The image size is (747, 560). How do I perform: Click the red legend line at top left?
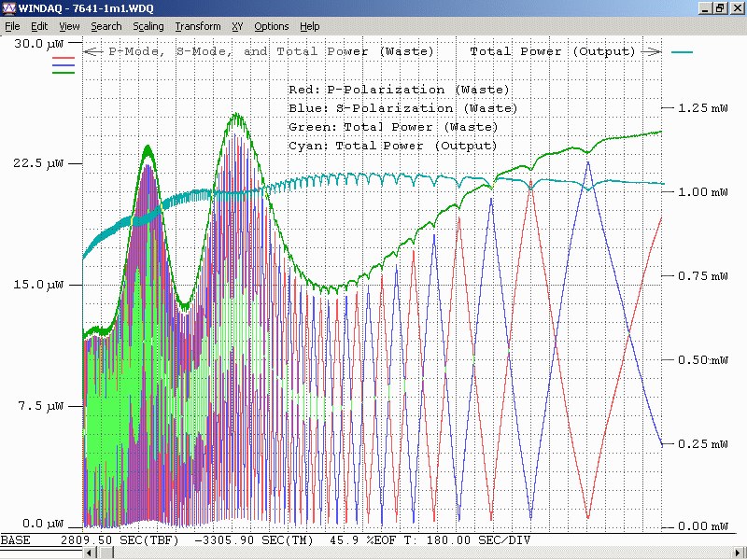63,58
